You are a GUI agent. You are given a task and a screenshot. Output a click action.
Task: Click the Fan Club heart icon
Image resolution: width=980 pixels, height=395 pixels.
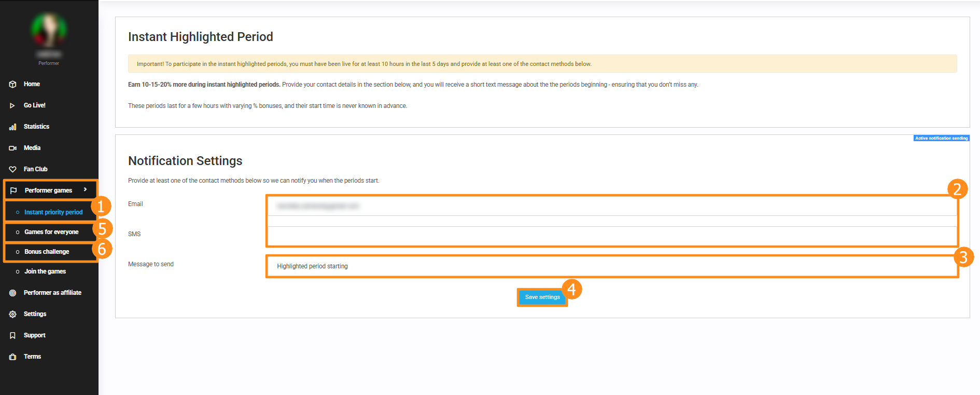(x=12, y=169)
